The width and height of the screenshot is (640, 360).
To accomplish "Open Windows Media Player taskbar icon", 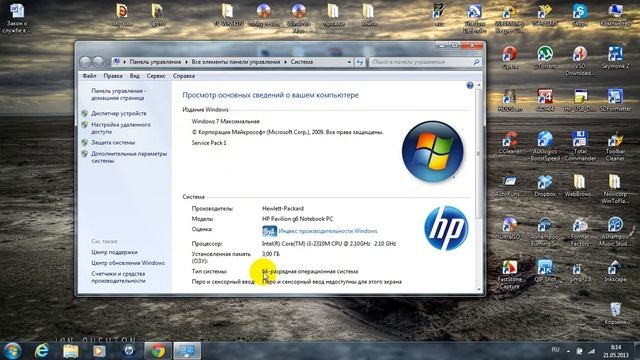I will (99, 351).
